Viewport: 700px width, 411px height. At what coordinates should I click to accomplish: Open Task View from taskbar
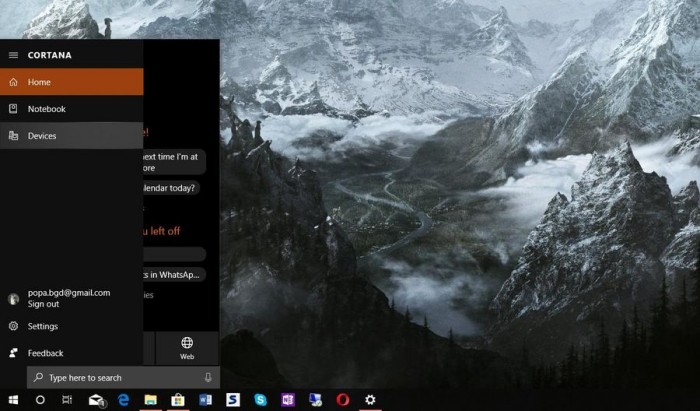(x=67, y=400)
